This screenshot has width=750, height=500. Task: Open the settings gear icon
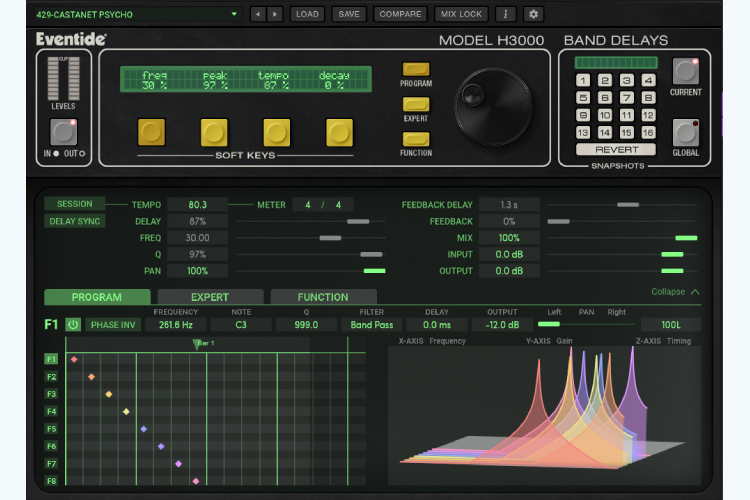pos(533,14)
